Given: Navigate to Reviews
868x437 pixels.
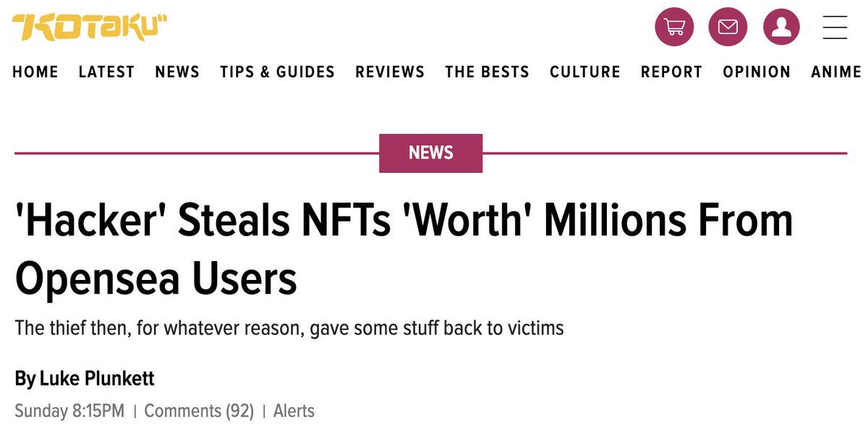Looking at the screenshot, I should pyautogui.click(x=390, y=72).
